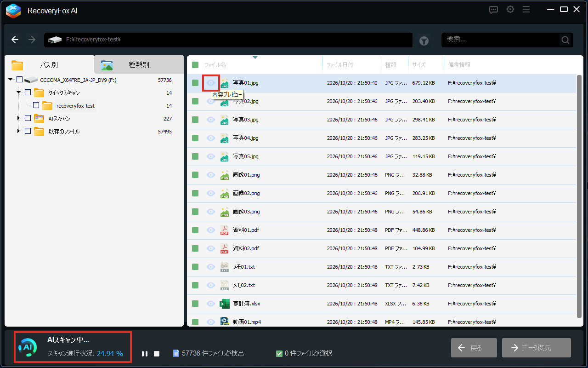
Task: Click the search magnifier icon
Action: (565, 40)
